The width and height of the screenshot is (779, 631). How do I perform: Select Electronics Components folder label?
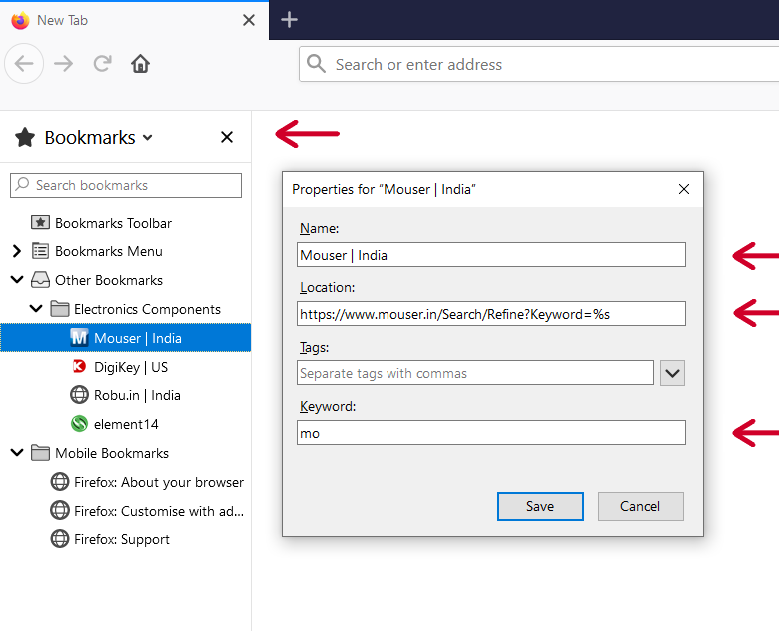pyautogui.click(x=147, y=309)
